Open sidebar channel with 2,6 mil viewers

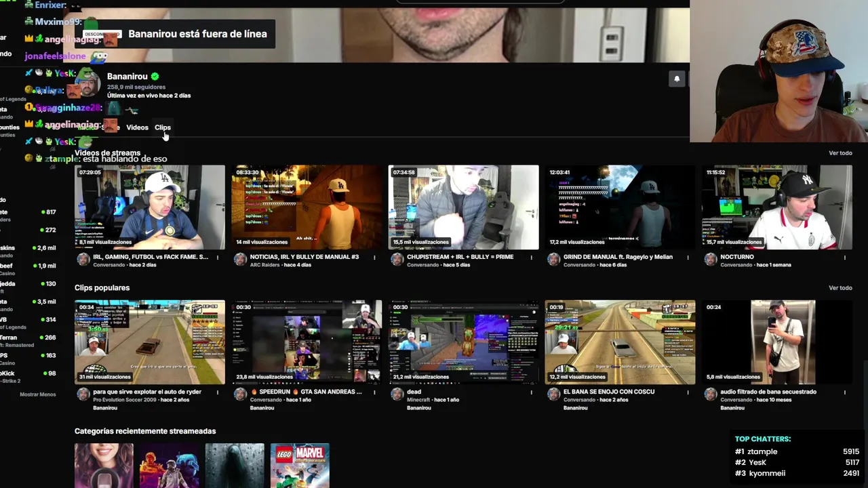(28, 251)
